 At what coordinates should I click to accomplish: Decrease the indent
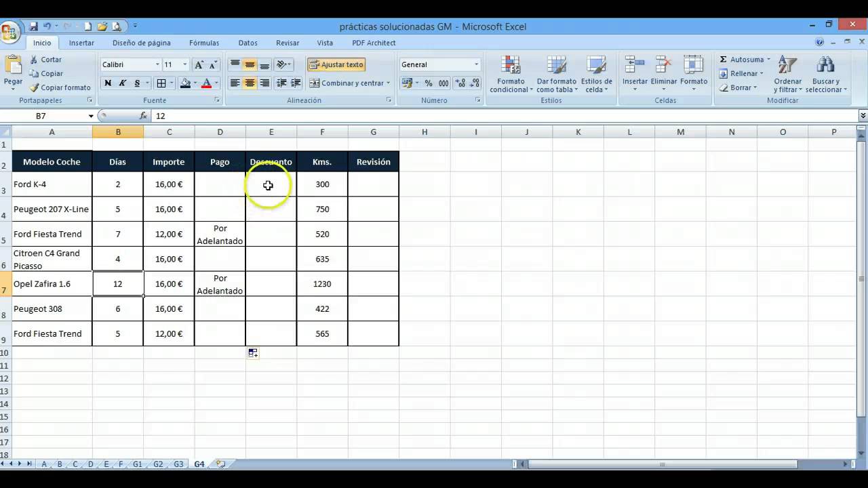282,83
